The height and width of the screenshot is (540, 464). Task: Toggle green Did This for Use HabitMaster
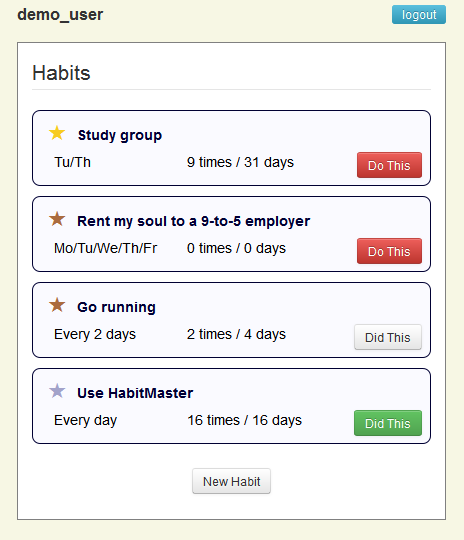click(388, 423)
